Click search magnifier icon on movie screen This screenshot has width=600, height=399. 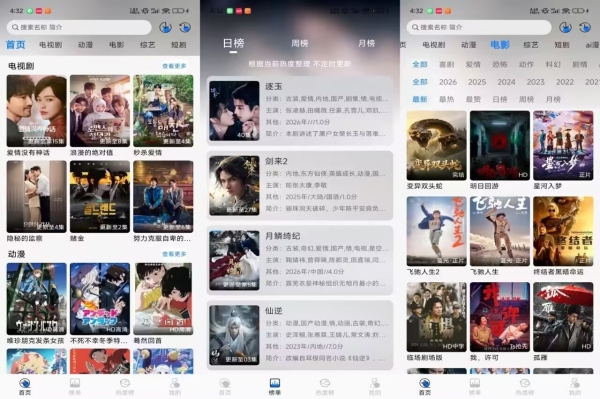click(x=415, y=27)
